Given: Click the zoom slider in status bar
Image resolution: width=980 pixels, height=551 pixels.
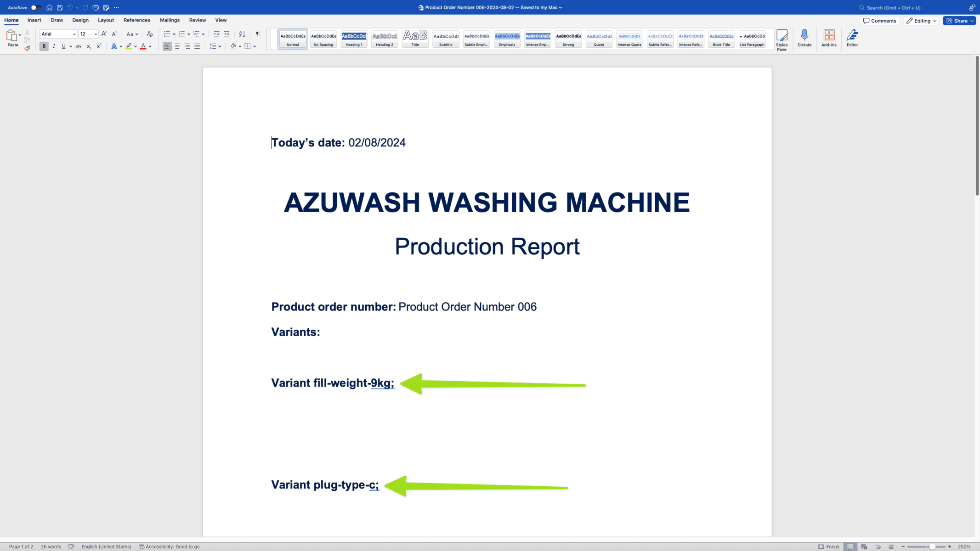Looking at the screenshot, I should coord(932,546).
